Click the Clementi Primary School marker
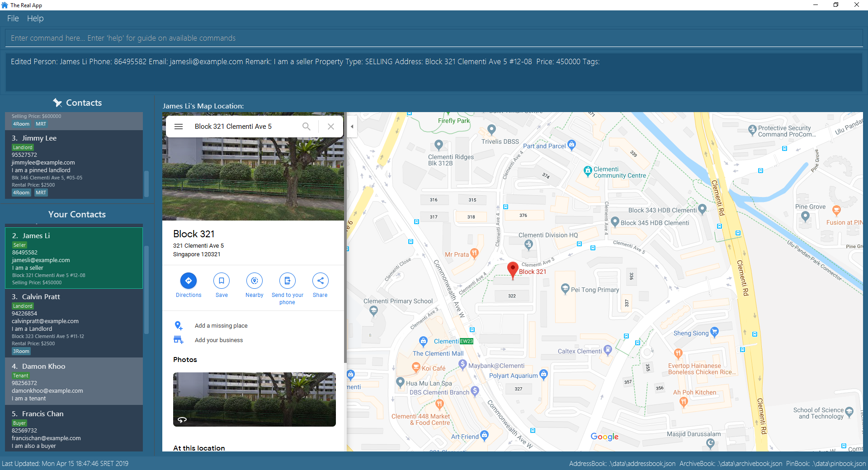868x470 pixels. [373, 310]
